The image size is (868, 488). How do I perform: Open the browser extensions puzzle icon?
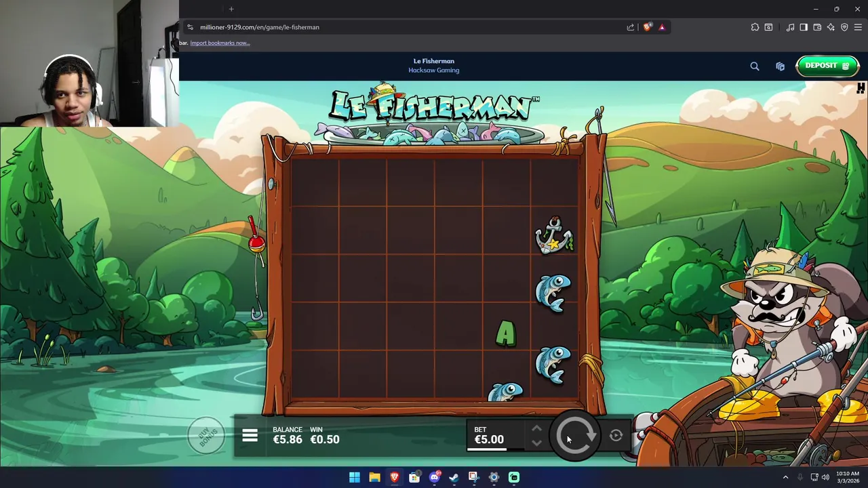pos(755,27)
